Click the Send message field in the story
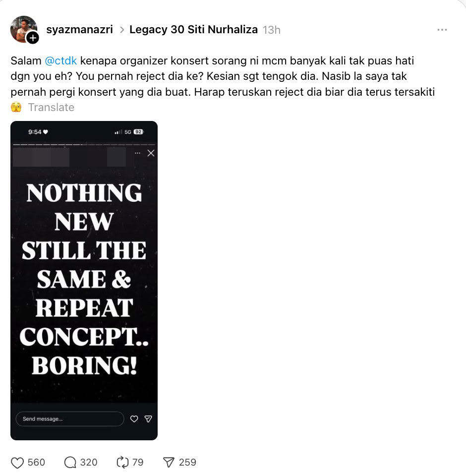This screenshot has height=476, width=466. [x=70, y=419]
